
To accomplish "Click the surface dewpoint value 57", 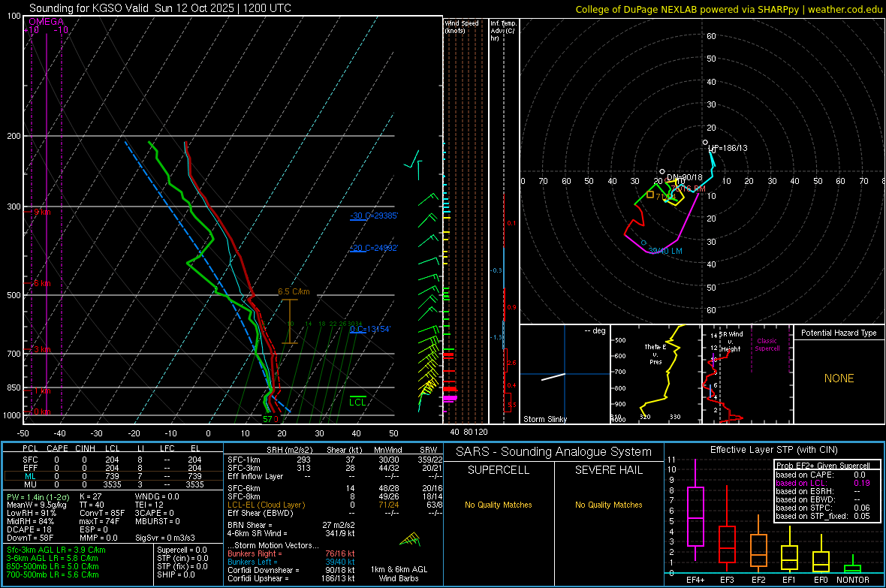I will click(267, 419).
